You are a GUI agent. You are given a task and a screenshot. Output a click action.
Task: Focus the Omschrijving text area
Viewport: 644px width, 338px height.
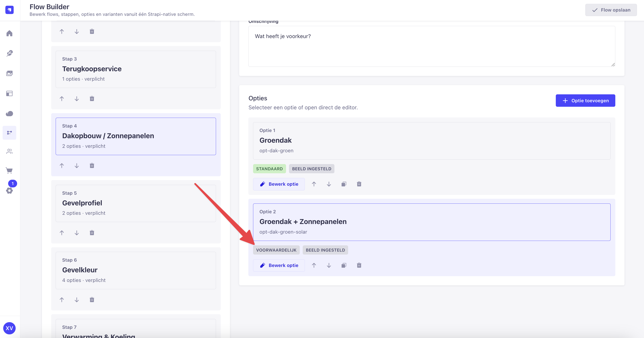(432, 46)
